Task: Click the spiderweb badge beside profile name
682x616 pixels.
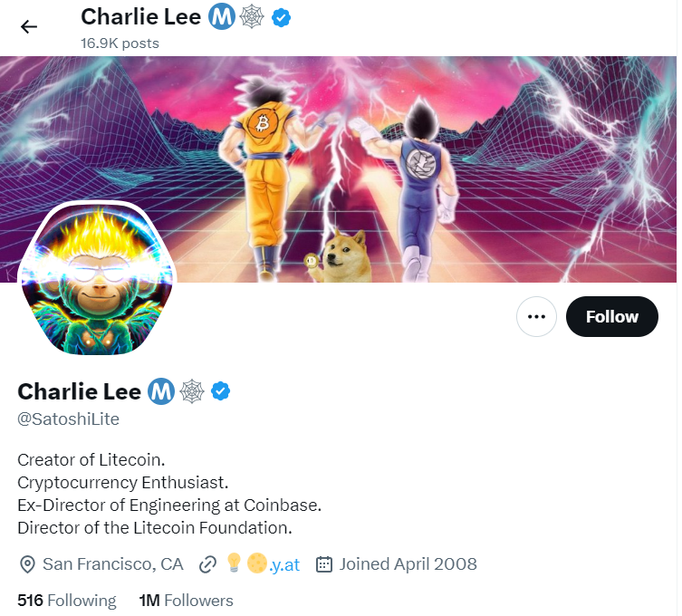Action: point(192,391)
